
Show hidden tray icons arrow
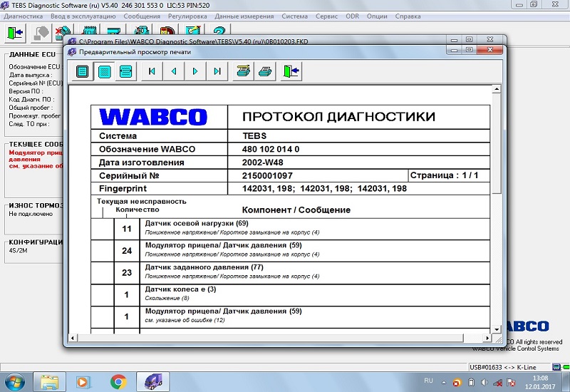tap(444, 383)
